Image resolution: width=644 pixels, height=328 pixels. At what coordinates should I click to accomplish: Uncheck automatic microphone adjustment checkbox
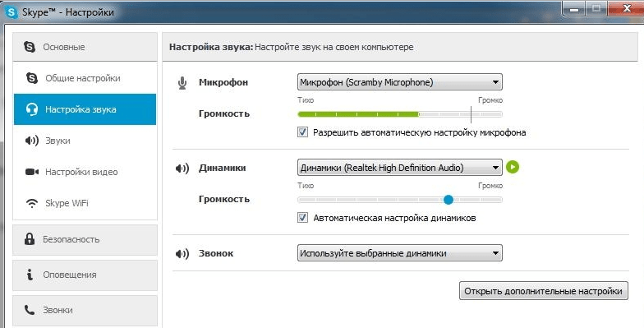302,132
